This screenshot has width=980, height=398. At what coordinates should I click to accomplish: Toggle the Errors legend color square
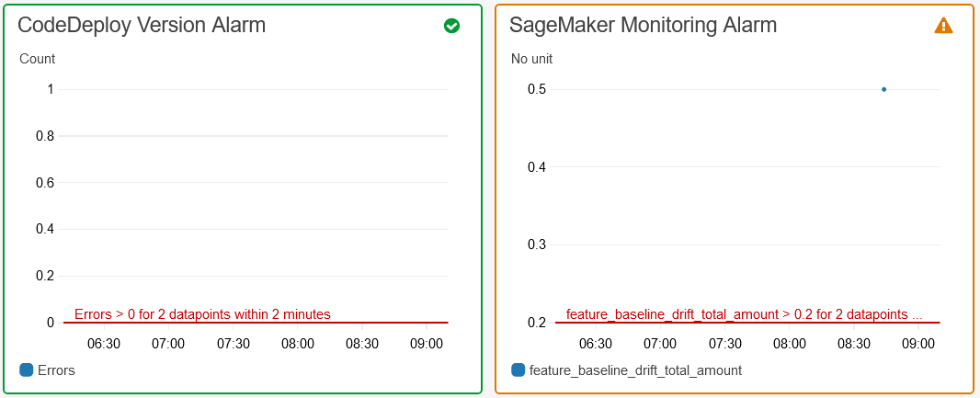pyautogui.click(x=27, y=370)
